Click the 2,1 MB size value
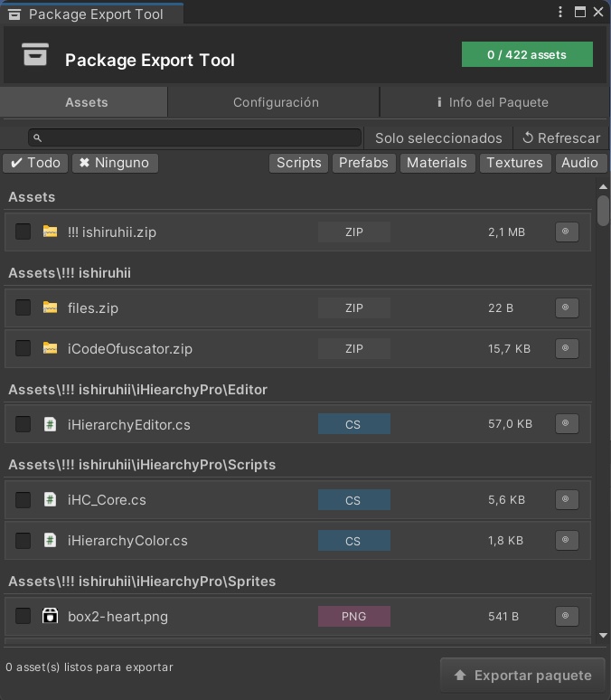 [506, 232]
